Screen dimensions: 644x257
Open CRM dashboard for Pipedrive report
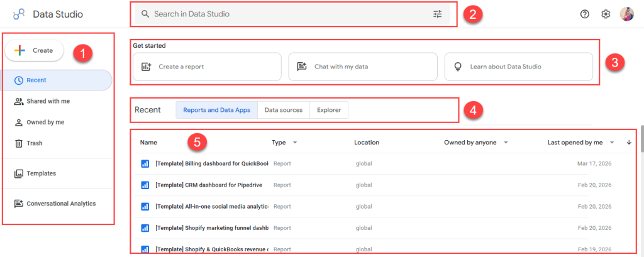click(x=209, y=185)
